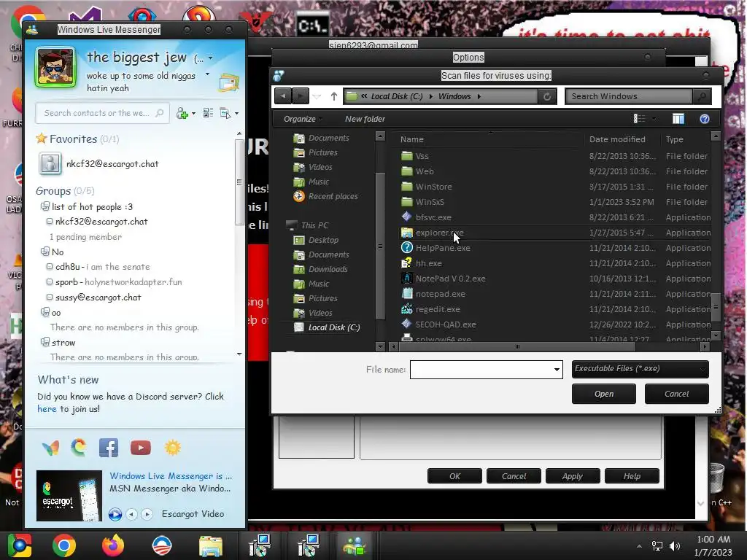Open file dialog help icon

705,119
